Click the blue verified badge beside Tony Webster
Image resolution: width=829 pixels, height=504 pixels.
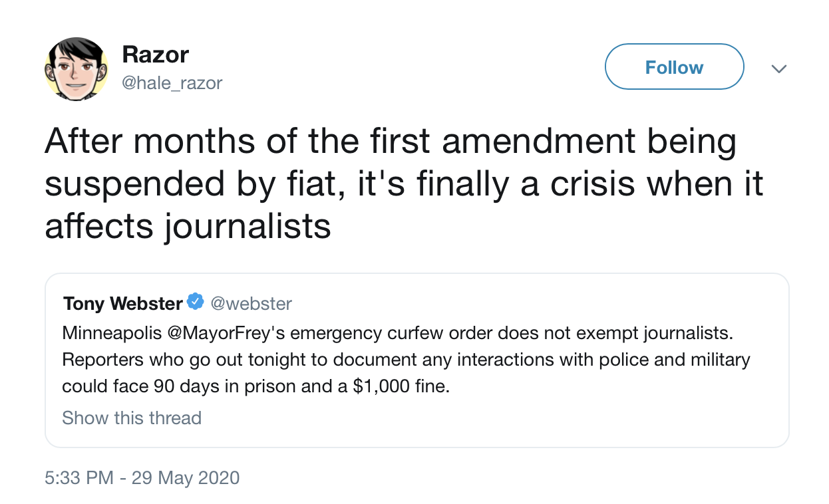pos(195,303)
